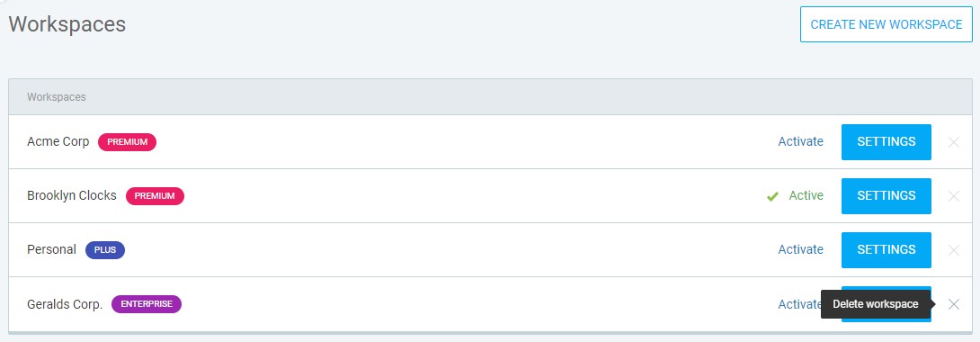
Task: Delete the Brooklyn Clocks workspace
Action: point(953,195)
